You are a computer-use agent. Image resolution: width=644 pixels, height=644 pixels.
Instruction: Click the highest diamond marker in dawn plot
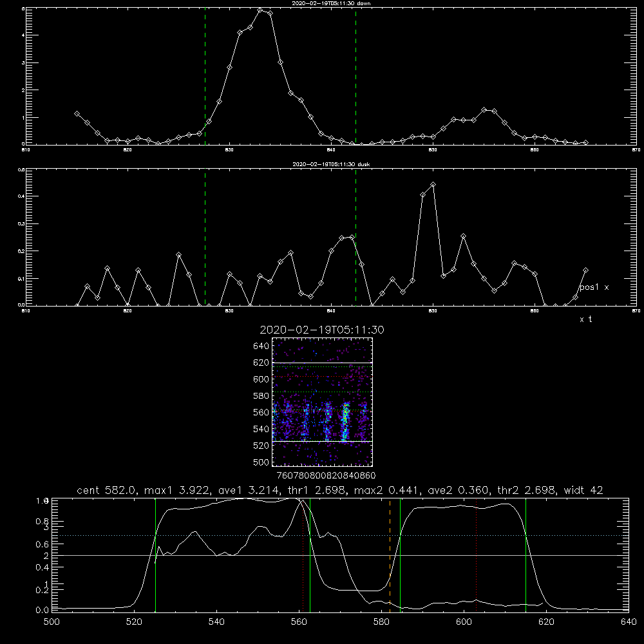tap(260, 10)
